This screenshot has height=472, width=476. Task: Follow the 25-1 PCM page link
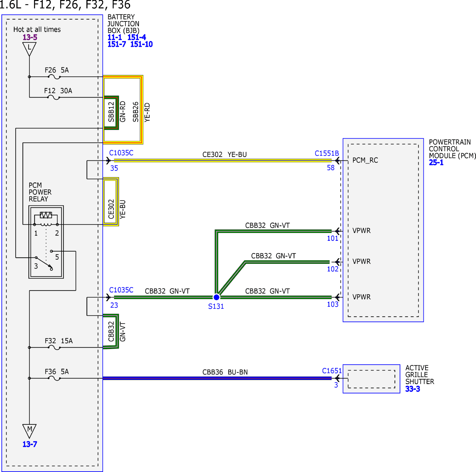coord(436,163)
